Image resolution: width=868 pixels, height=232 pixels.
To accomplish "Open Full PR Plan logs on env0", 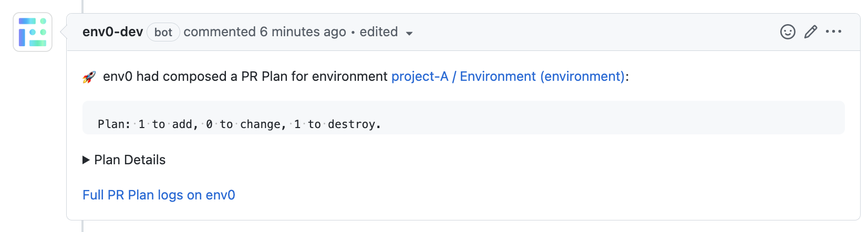I will 159,195.
